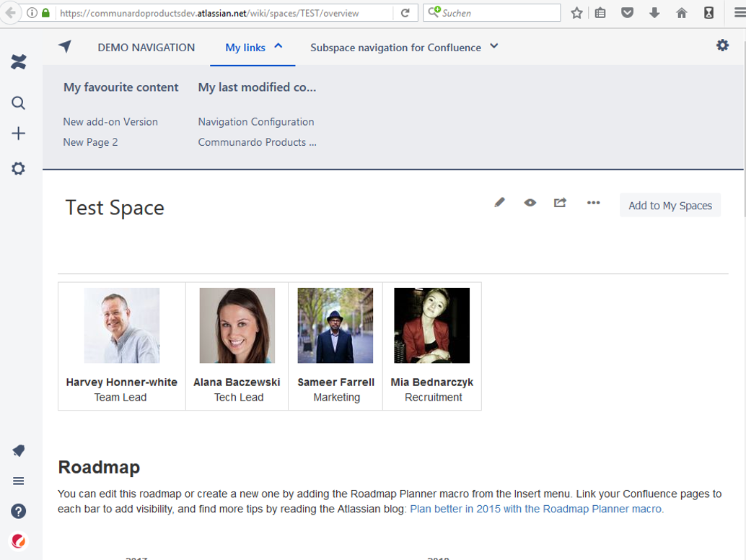This screenshot has height=560, width=746.
Task: Click the navigation arrow icon beside DEMO NAVIGATION
Action: [65, 46]
